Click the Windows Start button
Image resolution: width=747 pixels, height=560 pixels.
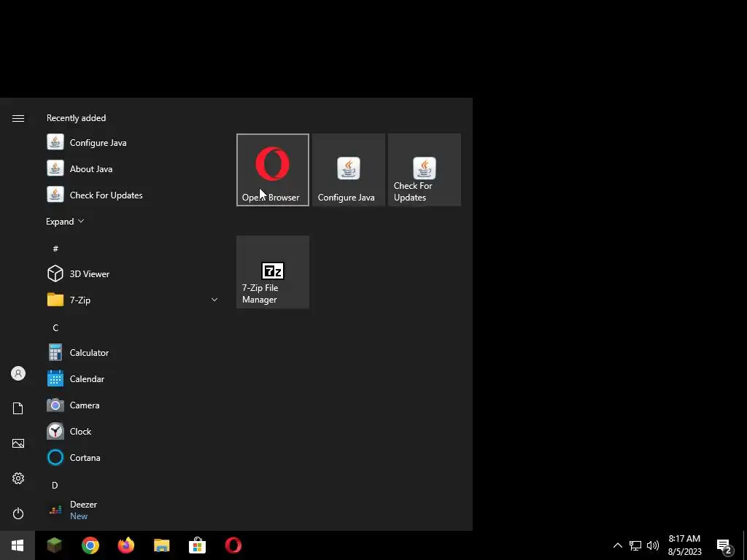[x=18, y=545]
